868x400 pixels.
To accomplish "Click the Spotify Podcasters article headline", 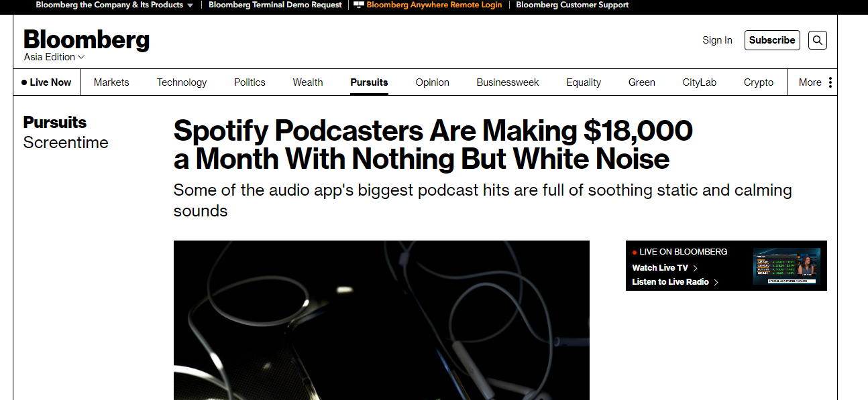I will pyautogui.click(x=433, y=145).
